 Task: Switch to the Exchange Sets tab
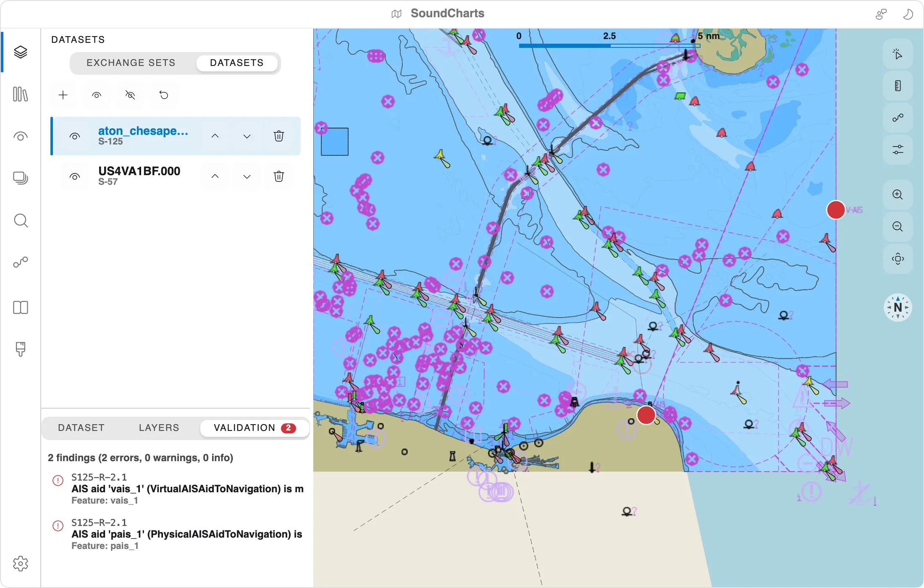tap(131, 63)
